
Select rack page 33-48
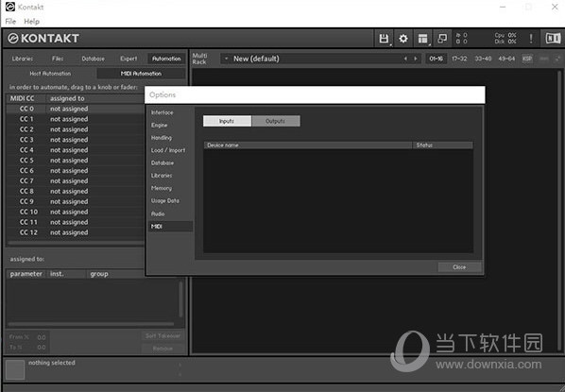click(x=483, y=59)
